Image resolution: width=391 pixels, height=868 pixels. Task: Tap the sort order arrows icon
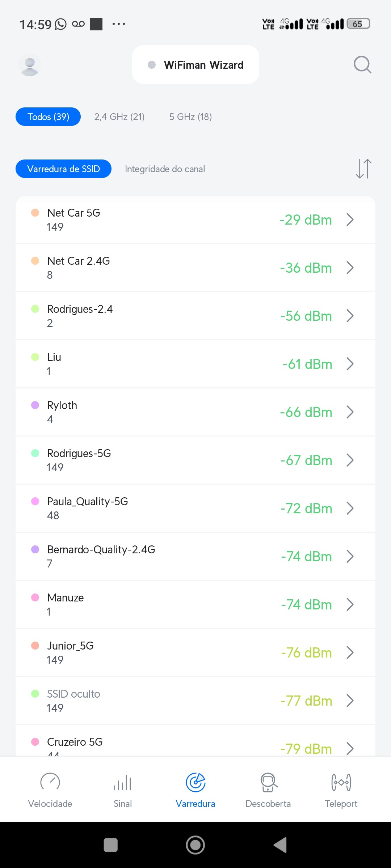pyautogui.click(x=363, y=169)
